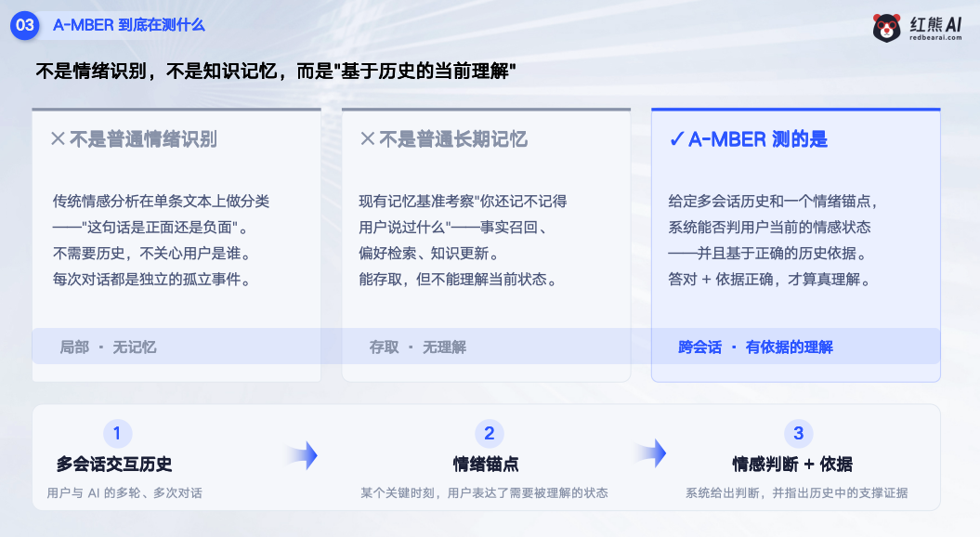980x537 pixels.
Task: Click the arrow between 情绪锚点 and 情感判断
Action: pos(650,453)
